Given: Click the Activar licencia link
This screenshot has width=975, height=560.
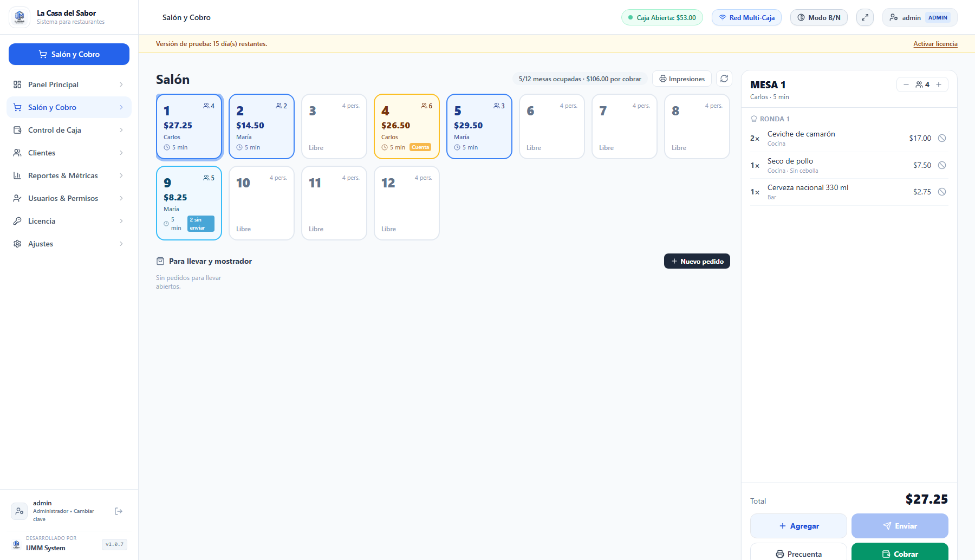Looking at the screenshot, I should tap(935, 44).
